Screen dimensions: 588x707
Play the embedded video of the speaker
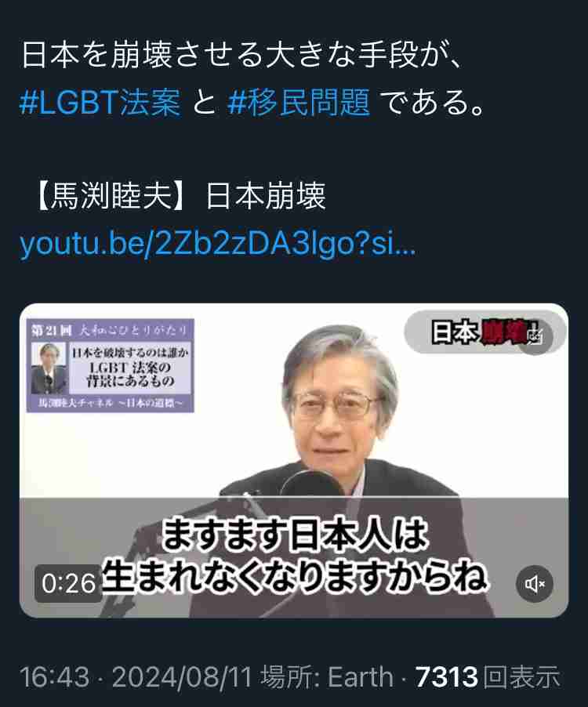pos(293,460)
